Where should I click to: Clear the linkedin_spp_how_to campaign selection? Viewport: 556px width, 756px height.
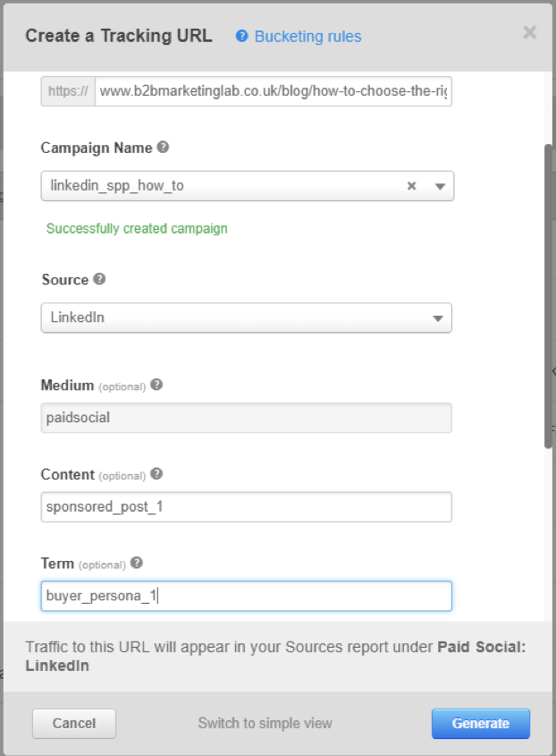[410, 186]
